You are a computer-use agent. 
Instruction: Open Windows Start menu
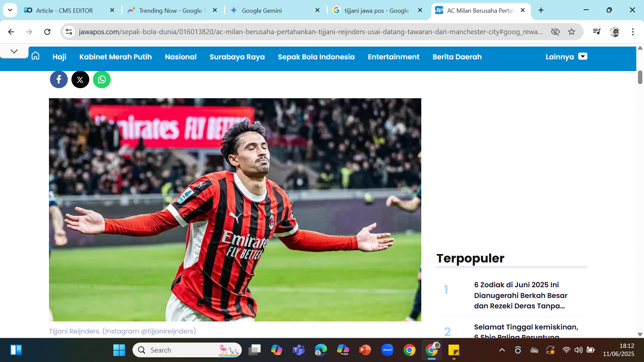(x=119, y=350)
